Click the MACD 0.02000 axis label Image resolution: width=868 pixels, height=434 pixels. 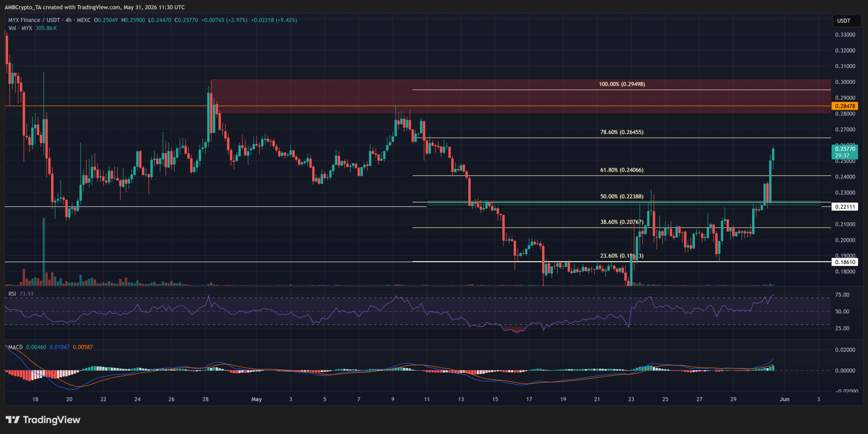point(845,350)
